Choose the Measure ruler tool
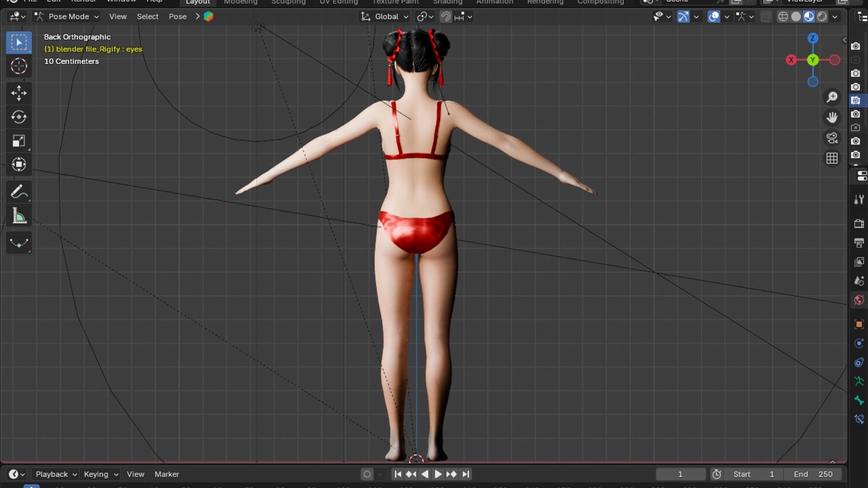 [19, 216]
